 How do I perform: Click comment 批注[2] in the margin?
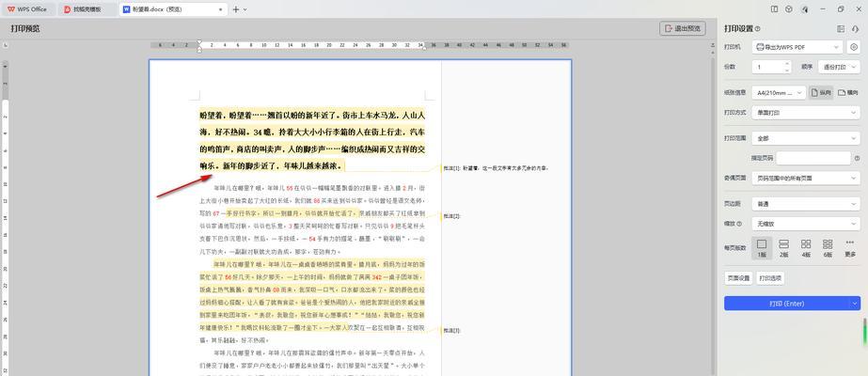pos(452,216)
